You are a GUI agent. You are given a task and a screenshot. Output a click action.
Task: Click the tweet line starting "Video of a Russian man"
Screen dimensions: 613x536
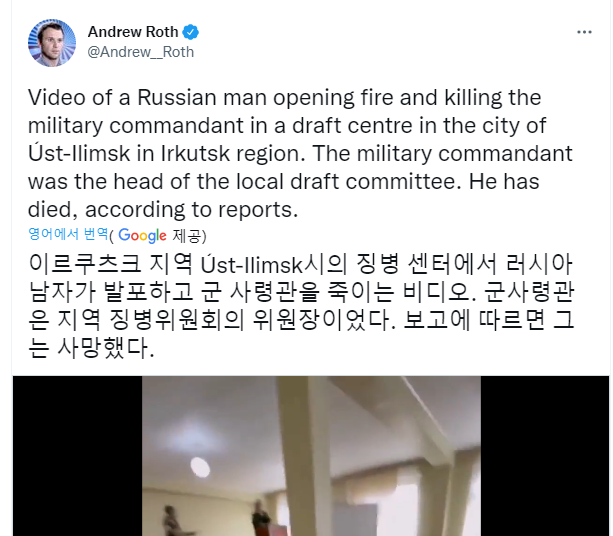[284, 98]
